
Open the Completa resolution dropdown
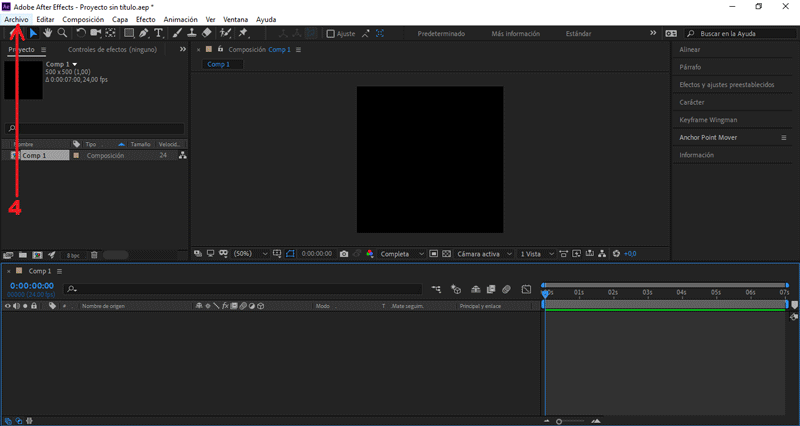click(402, 254)
